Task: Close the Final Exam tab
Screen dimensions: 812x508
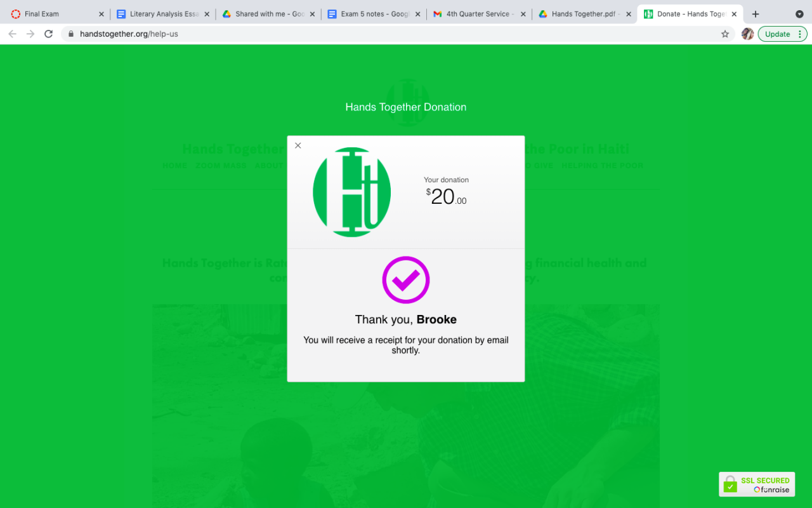Action: (101, 14)
